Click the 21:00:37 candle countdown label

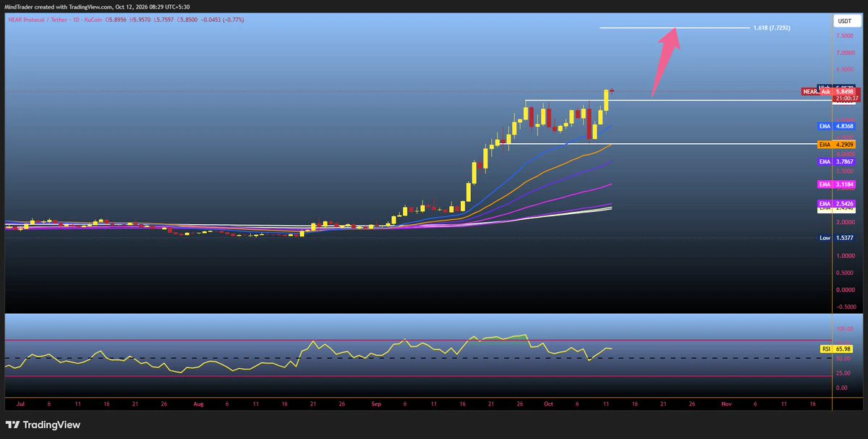pyautogui.click(x=845, y=98)
